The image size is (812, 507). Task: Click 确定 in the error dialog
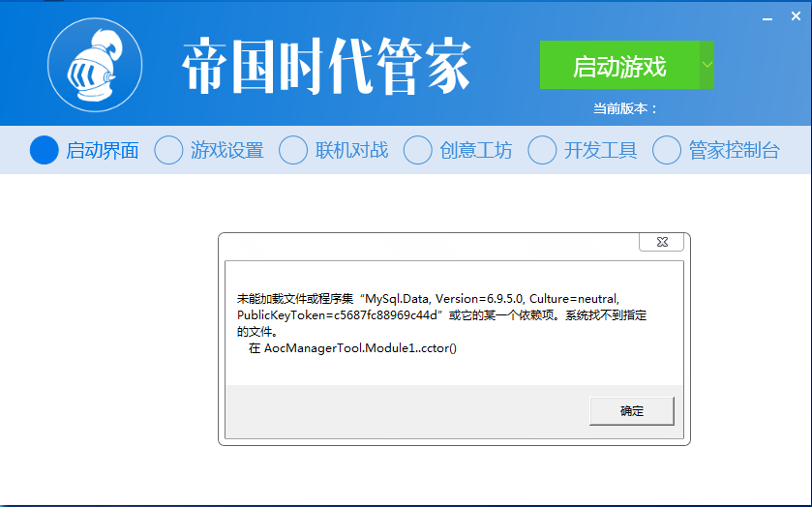pos(631,411)
